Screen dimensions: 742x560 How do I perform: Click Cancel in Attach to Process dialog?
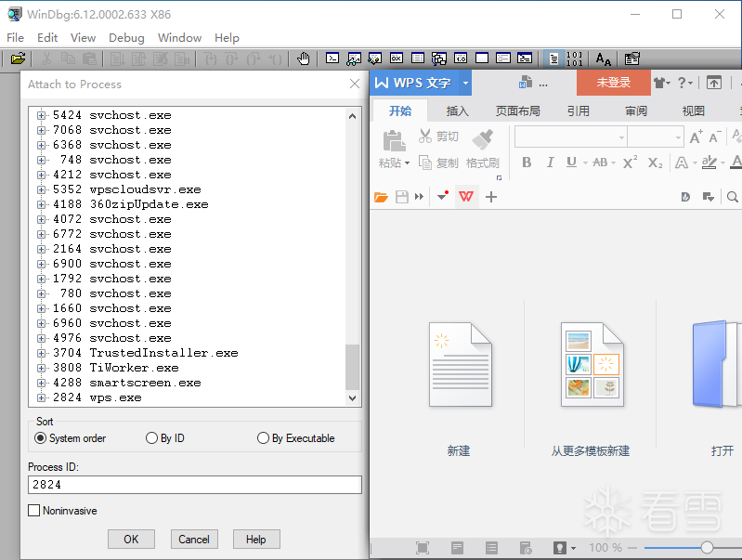(x=194, y=540)
